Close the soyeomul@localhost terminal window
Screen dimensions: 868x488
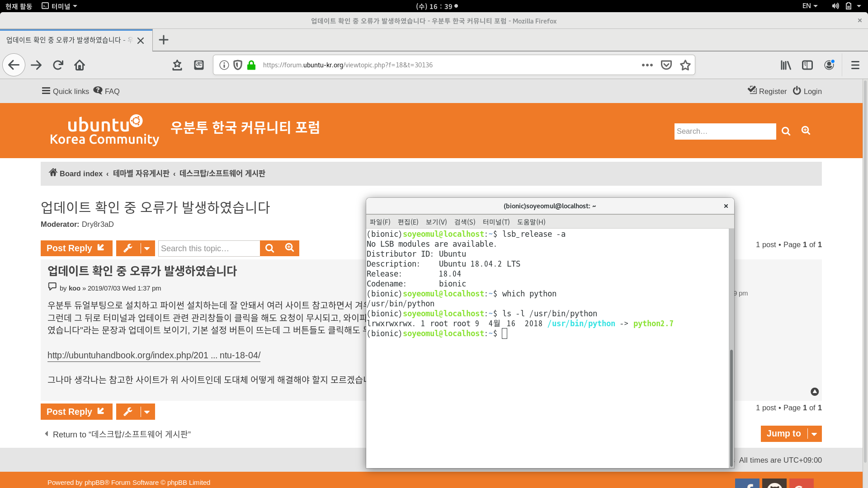[726, 206]
